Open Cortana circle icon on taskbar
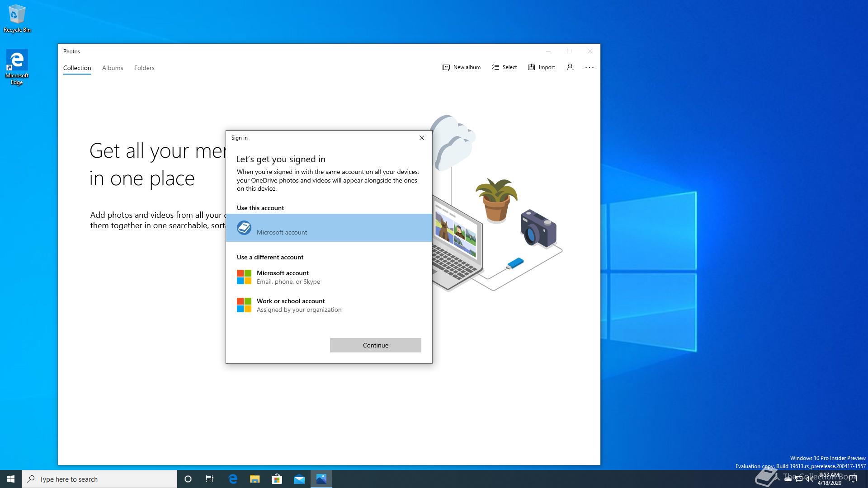Screen dimensions: 868x488 [x=188, y=479]
